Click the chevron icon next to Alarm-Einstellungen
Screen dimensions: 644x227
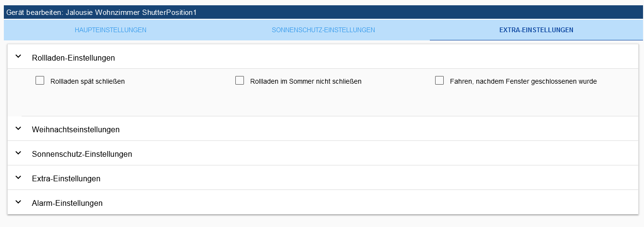(18, 202)
